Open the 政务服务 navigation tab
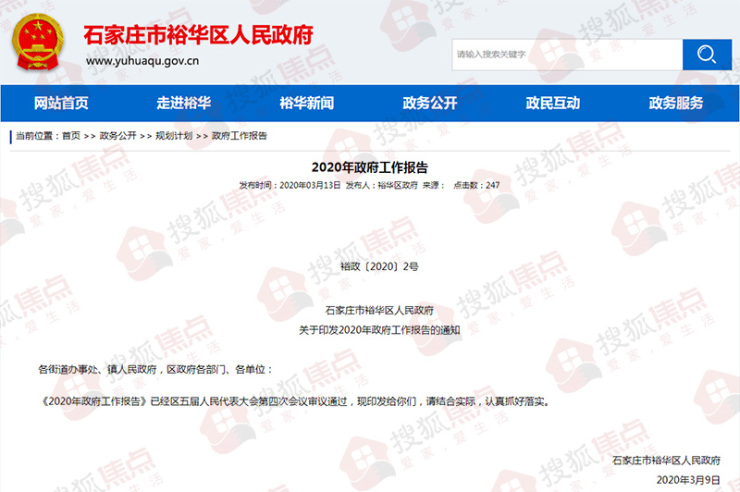This screenshot has width=740, height=492. click(676, 103)
